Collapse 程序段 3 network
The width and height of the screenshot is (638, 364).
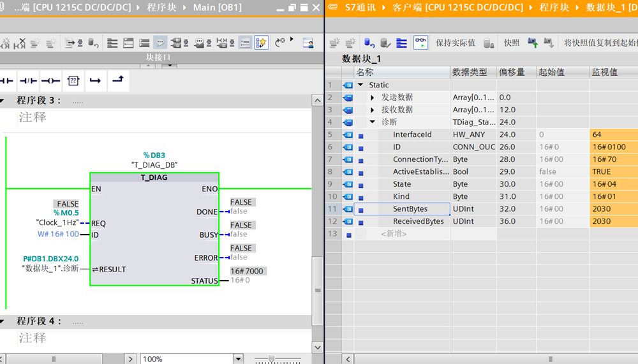[4, 101]
